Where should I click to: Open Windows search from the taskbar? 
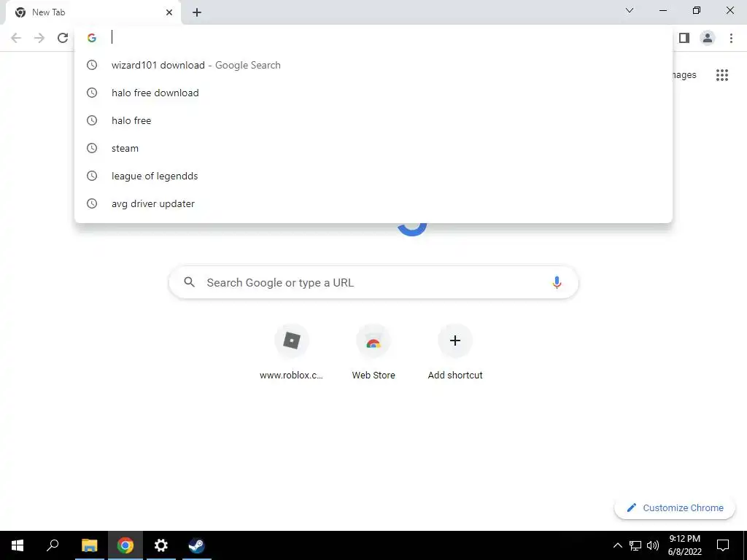pos(53,545)
